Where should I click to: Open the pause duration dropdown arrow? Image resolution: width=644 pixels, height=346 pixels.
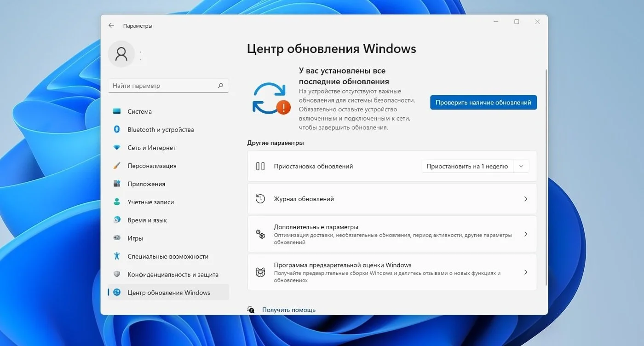tap(521, 166)
